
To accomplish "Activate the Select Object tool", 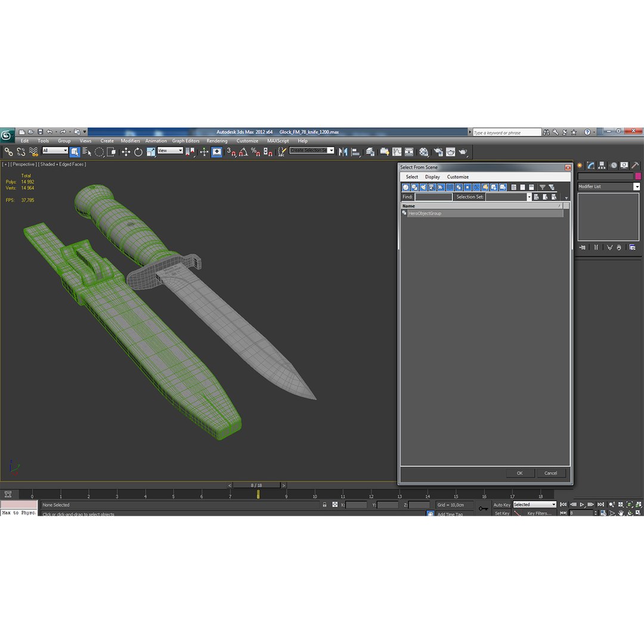I will 75,152.
